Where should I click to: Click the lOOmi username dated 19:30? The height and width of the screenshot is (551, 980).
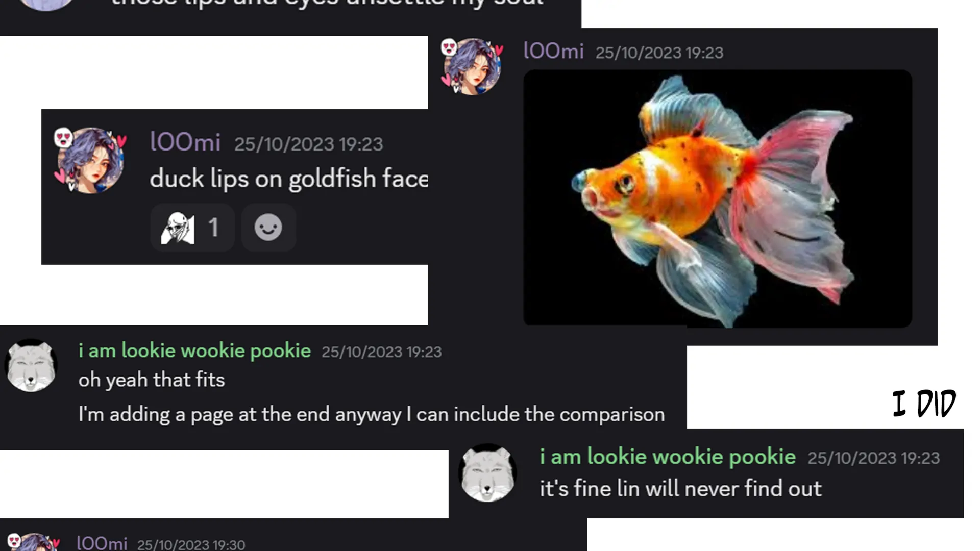[x=102, y=543]
